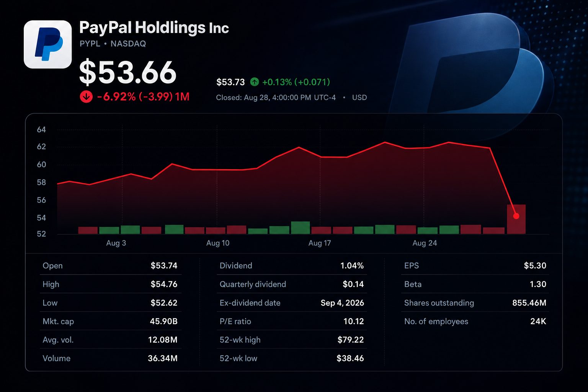Screen dimensions: 588x392
Task: Click the Aug 17 date label
Action: 320,243
